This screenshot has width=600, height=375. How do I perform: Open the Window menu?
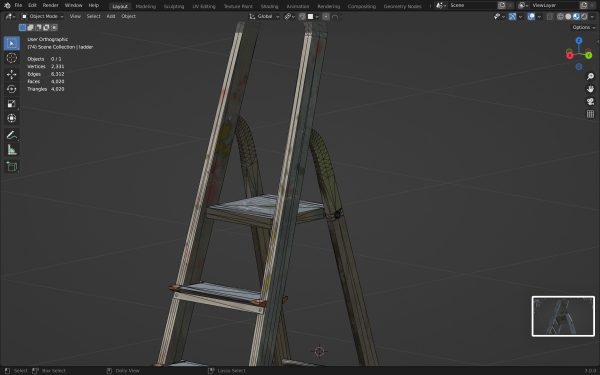(x=73, y=5)
